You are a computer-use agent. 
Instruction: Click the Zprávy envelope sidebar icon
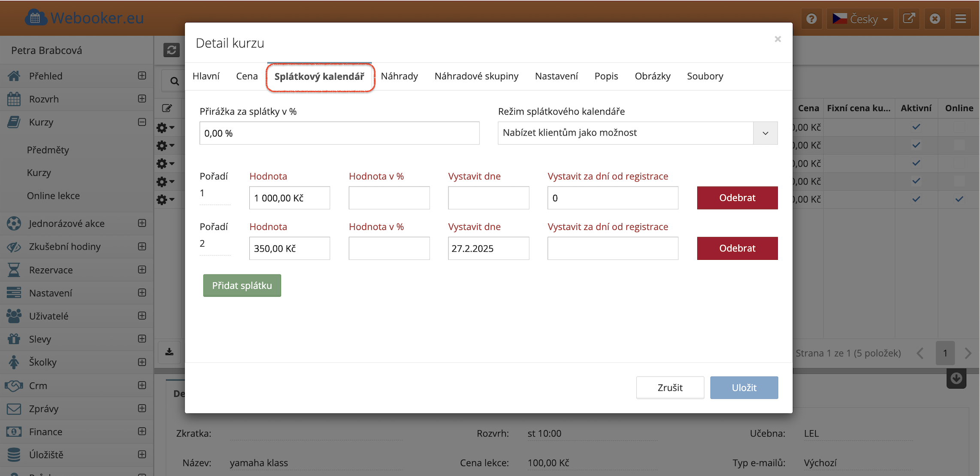pos(14,409)
